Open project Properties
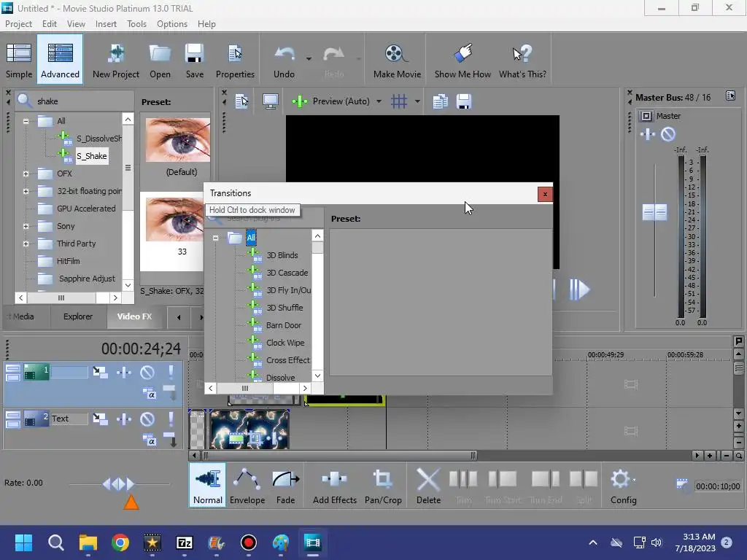Viewport: 747px width, 560px height. pos(235,61)
